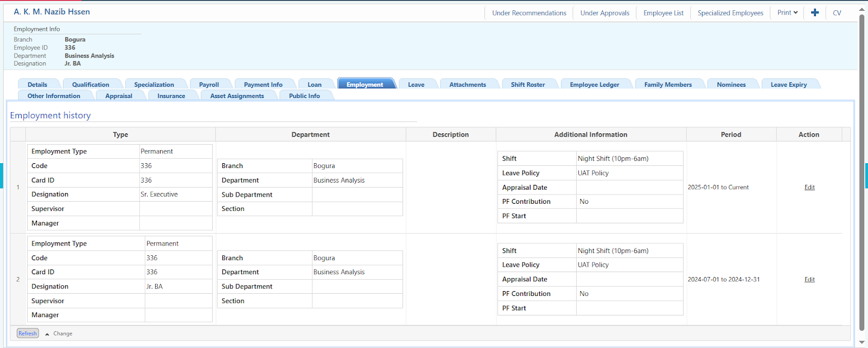Edit the 2025-01-01 to Current record
Image resolution: width=868 pixels, height=348 pixels.
pyautogui.click(x=809, y=188)
